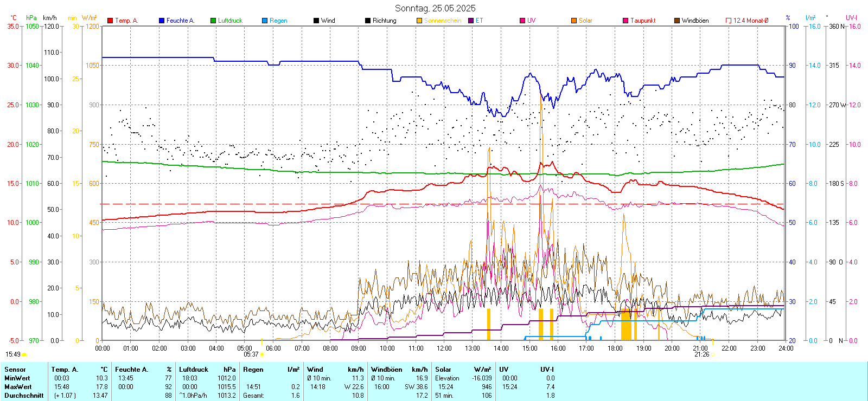Click the date title Sonntag, 25.05.2025
Image resolution: width=868 pixels, height=401 pixels.
point(435,8)
